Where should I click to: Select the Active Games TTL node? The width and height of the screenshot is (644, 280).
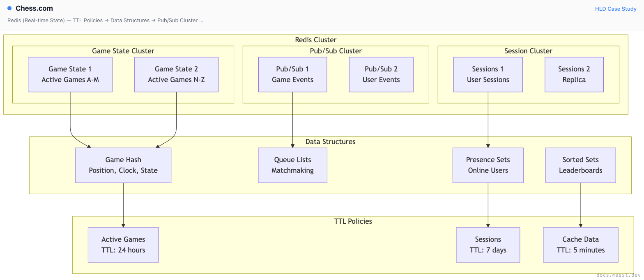point(123,245)
